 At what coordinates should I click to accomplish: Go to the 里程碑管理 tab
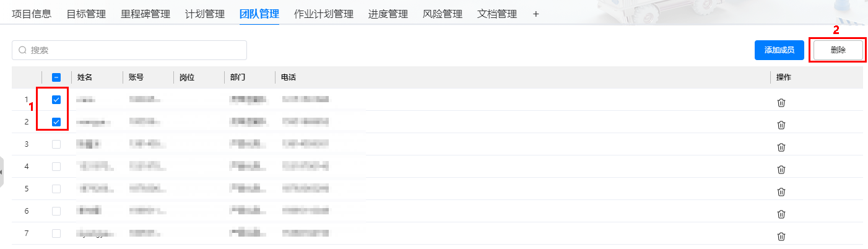(145, 14)
